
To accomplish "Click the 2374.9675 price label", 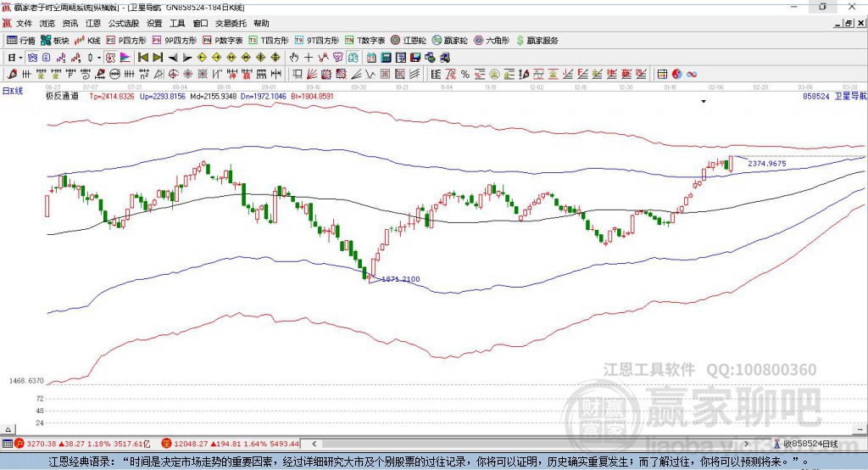I will (x=766, y=164).
